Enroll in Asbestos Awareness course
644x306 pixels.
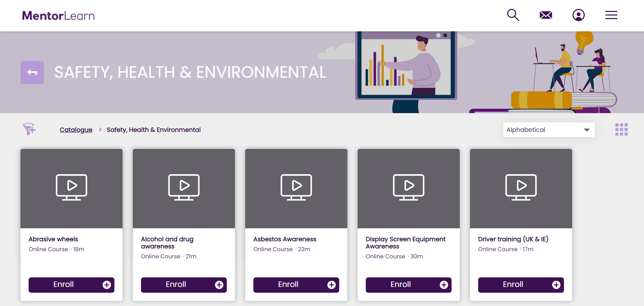coord(288,285)
